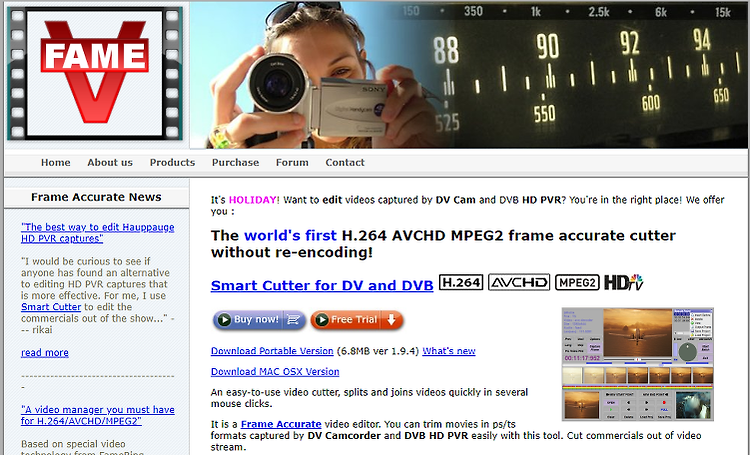
Task: Download the MAC OSX Version
Action: point(275,372)
